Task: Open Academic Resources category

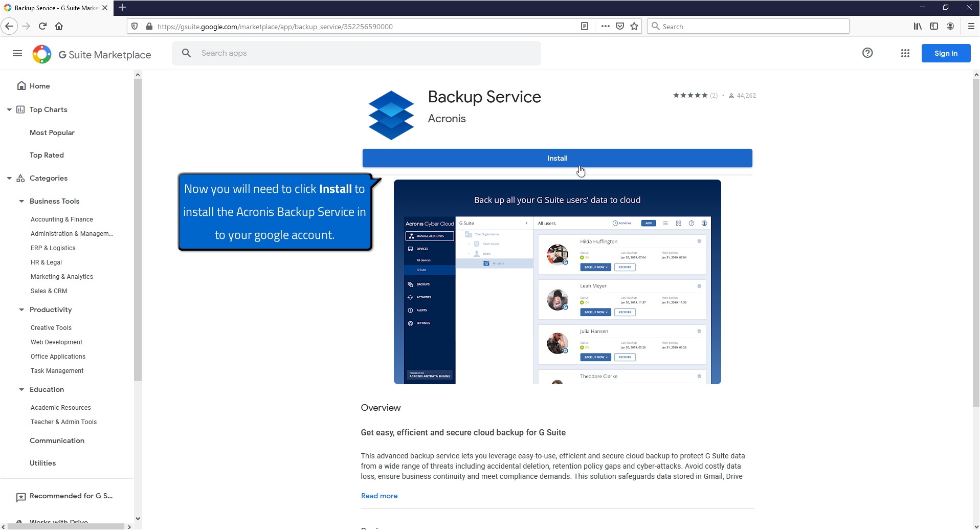Action: click(x=61, y=408)
